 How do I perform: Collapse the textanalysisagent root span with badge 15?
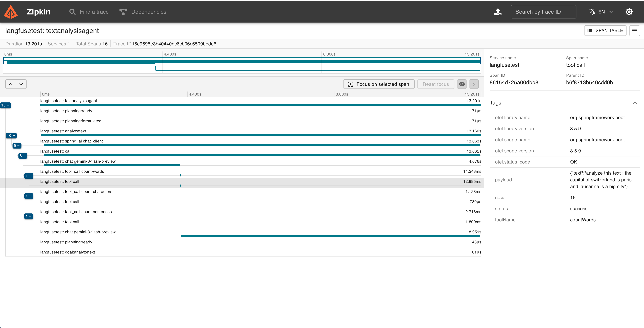(5, 105)
